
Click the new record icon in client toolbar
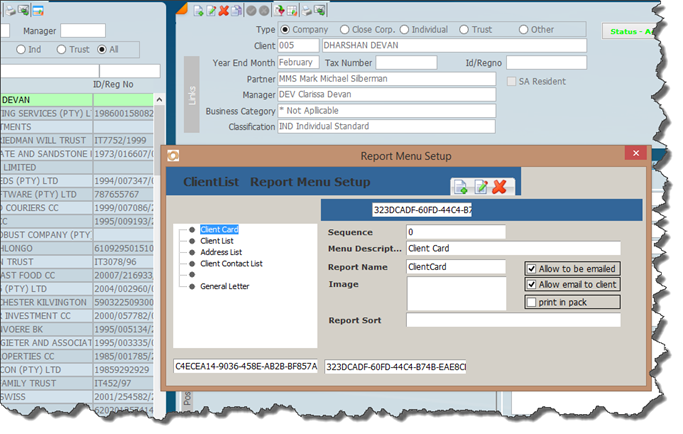click(198, 11)
